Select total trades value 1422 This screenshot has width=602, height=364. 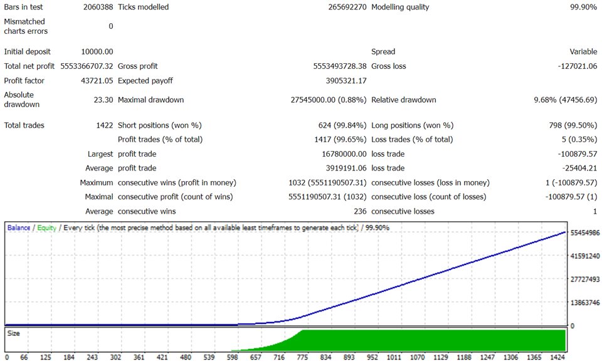(105, 125)
